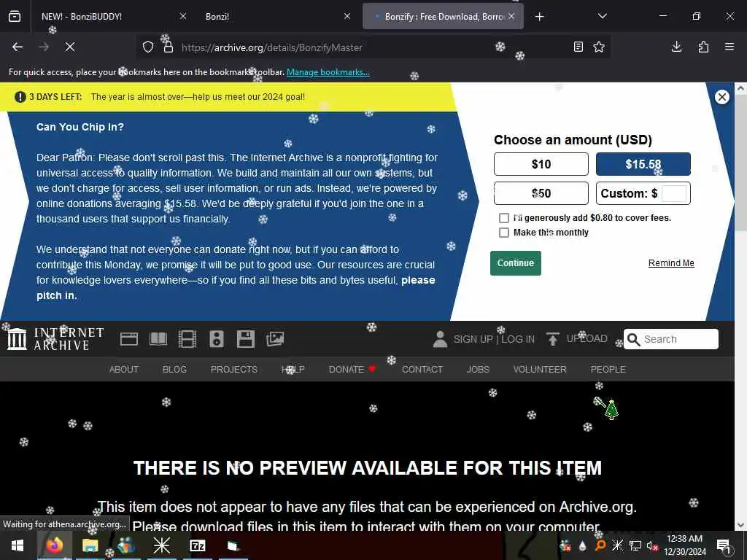This screenshot has width=747, height=560.
Task: Open the CONTACT menu item
Action: [422, 370]
